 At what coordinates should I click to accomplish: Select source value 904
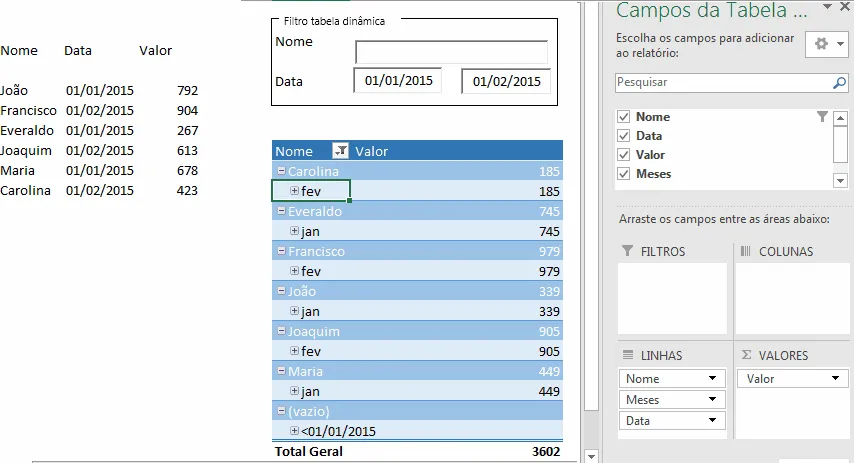point(187,111)
